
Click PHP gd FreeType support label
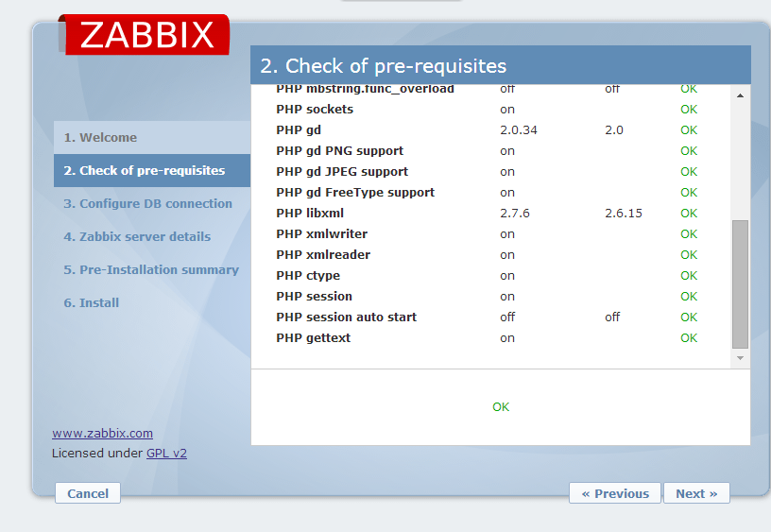tap(355, 192)
